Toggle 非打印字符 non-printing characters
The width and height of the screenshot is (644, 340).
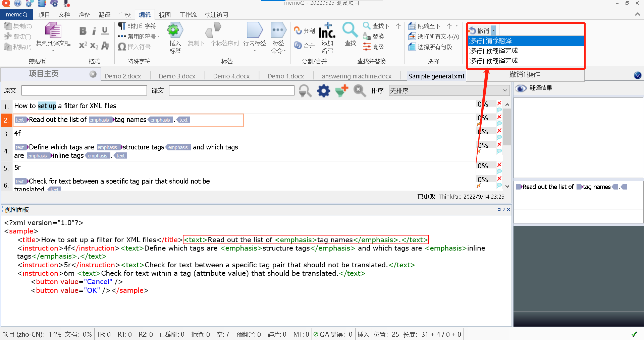click(137, 26)
